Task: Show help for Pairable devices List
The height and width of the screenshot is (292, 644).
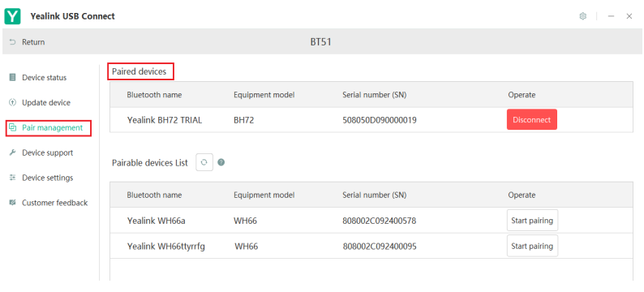Action: tap(221, 163)
